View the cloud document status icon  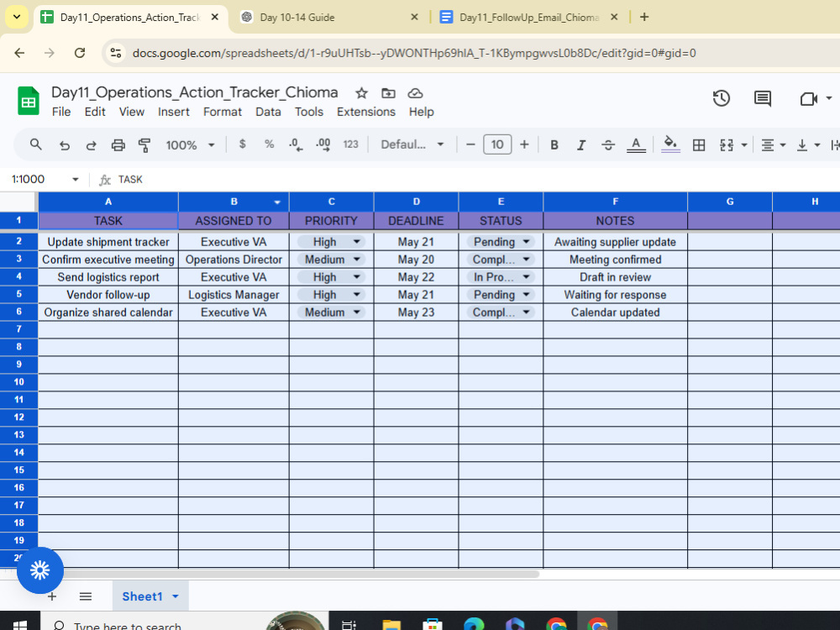point(415,93)
